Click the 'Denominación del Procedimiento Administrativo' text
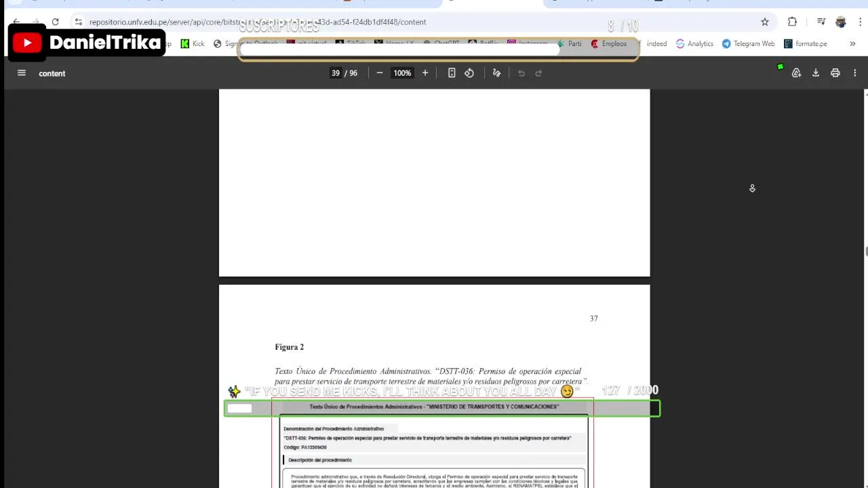The height and width of the screenshot is (488, 868). 334,429
